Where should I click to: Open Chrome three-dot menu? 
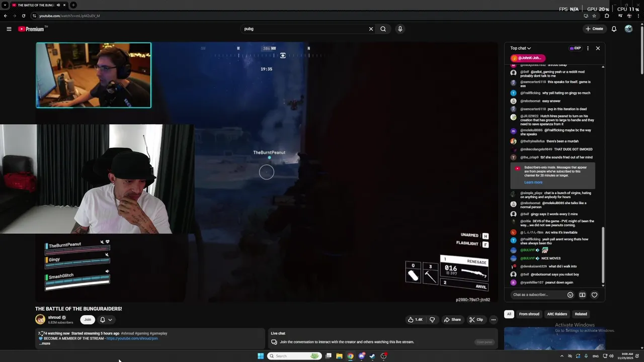point(638,16)
